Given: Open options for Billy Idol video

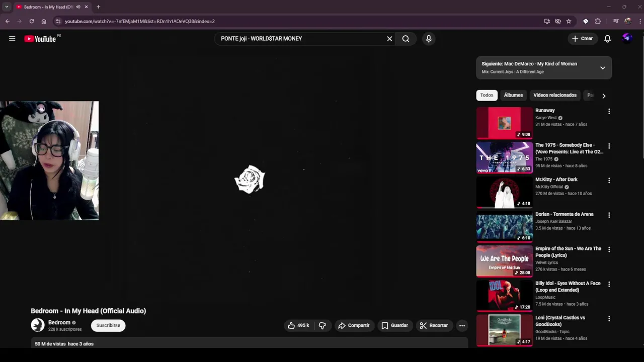Looking at the screenshot, I should pos(609,284).
